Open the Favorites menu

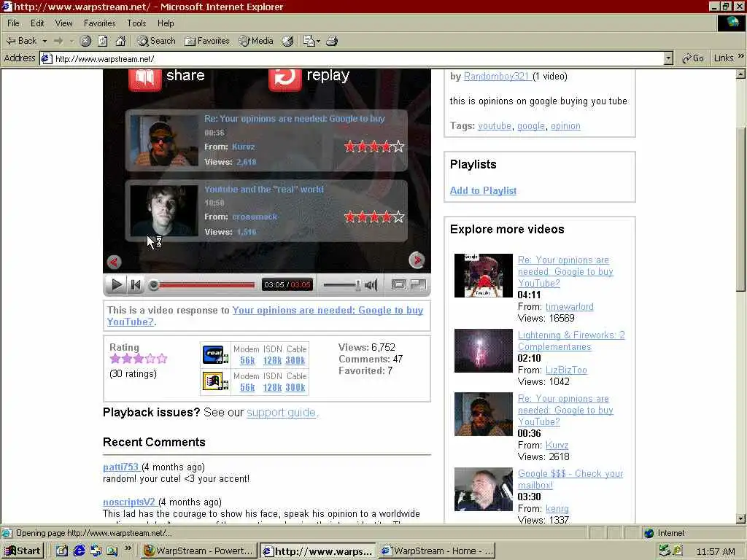point(99,23)
